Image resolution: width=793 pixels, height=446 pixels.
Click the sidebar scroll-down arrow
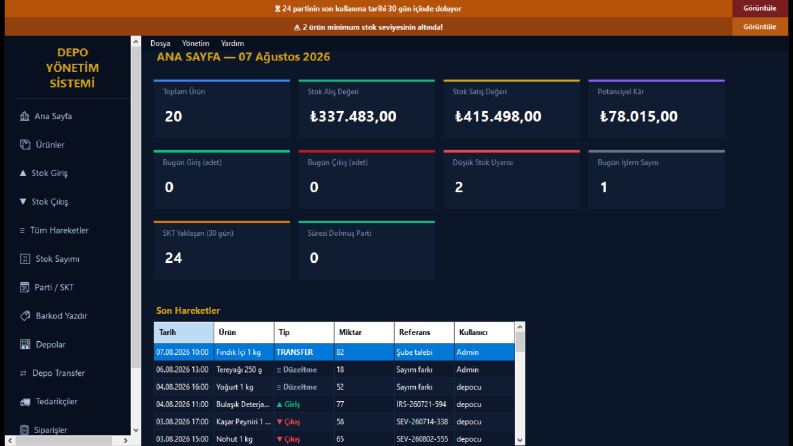point(136,430)
